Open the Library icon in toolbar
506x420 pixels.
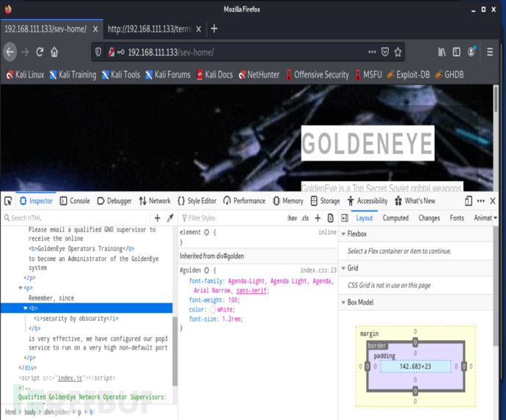tap(441, 52)
